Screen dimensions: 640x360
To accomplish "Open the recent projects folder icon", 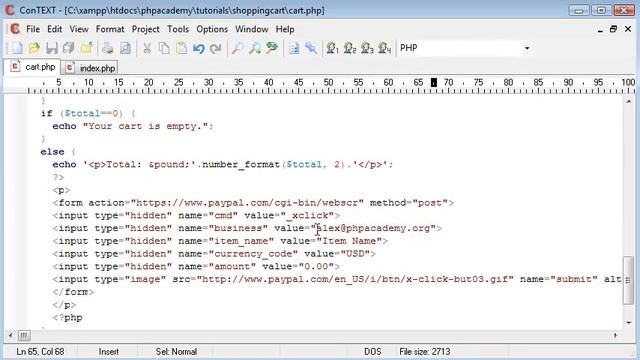I will 87,48.
